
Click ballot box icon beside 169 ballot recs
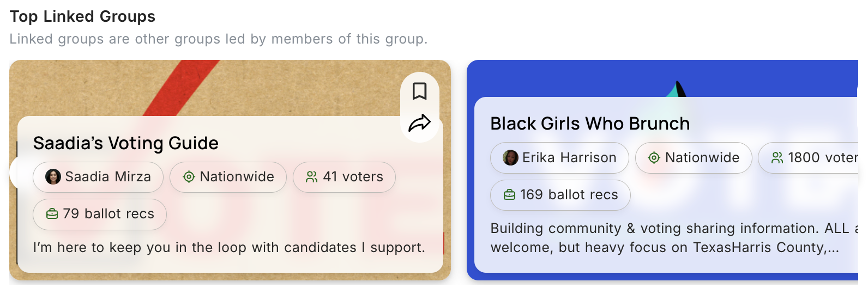509,195
